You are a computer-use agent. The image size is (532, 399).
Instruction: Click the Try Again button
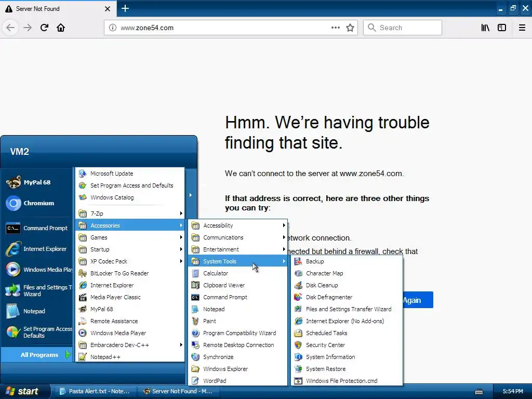[418, 300]
